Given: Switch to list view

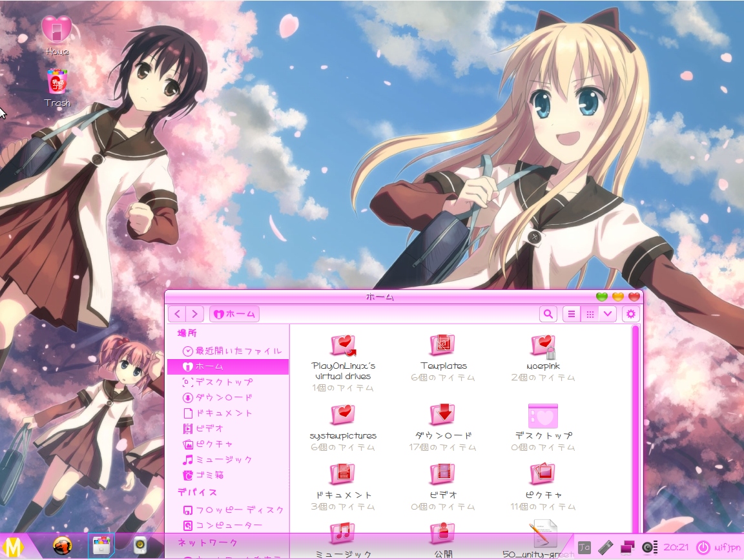Looking at the screenshot, I should pos(572,314).
